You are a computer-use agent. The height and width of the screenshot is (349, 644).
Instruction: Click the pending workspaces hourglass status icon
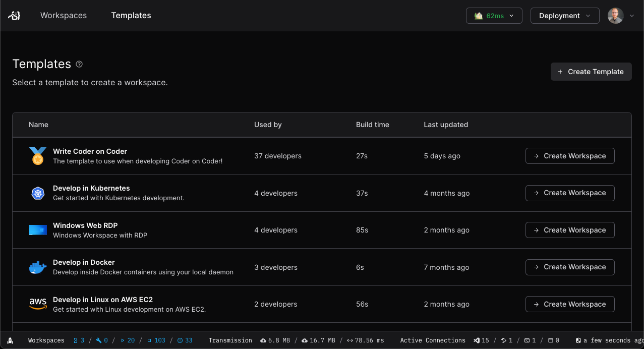tap(75, 340)
